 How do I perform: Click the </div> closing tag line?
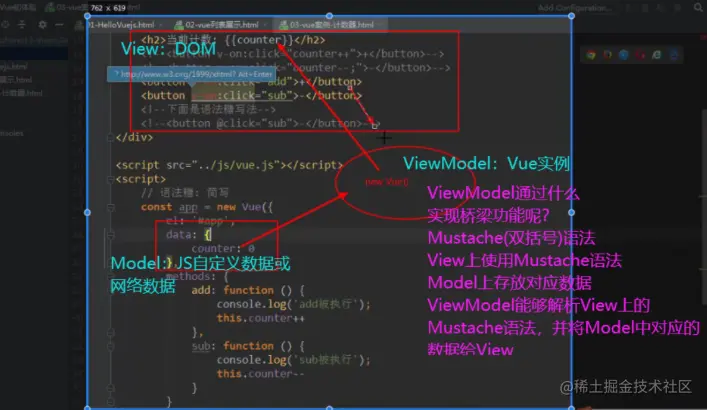coord(134,137)
